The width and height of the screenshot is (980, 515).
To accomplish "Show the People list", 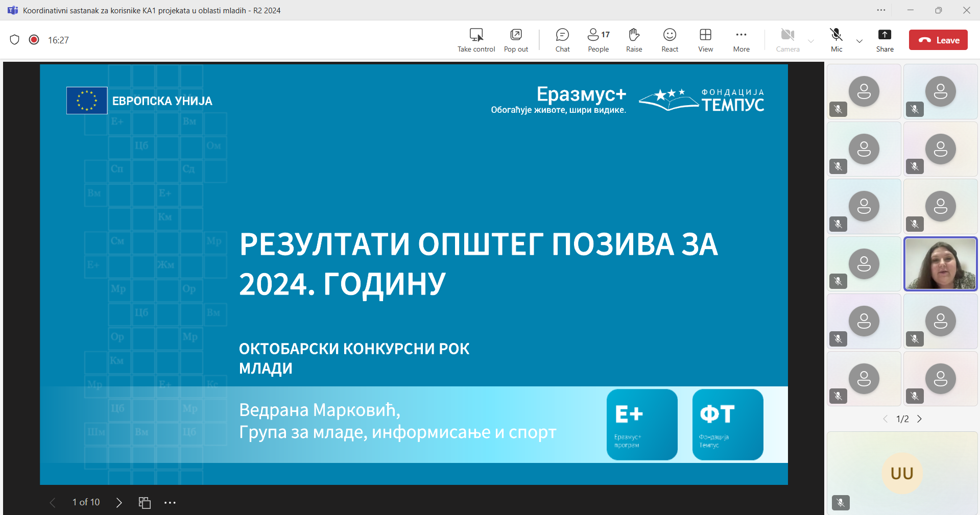I will coord(597,39).
